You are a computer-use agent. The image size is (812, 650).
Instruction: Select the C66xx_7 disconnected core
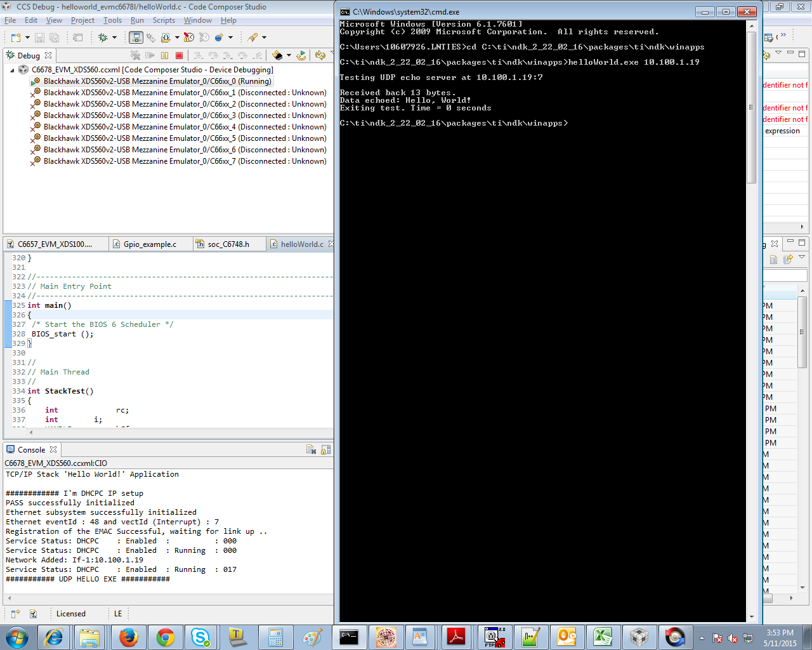click(185, 161)
